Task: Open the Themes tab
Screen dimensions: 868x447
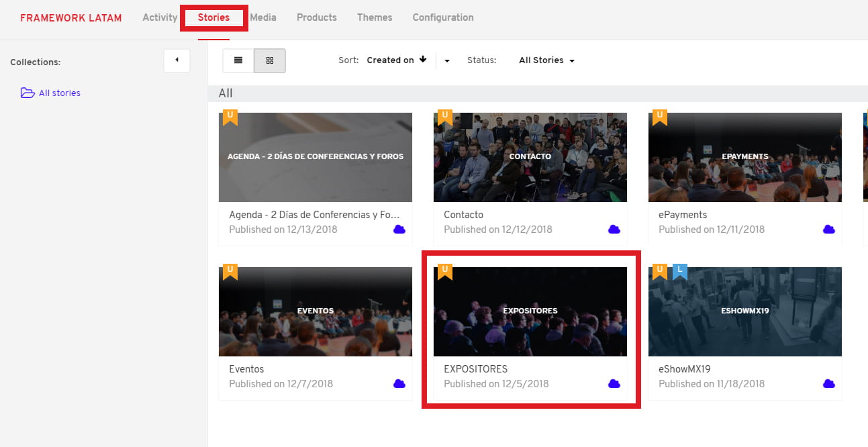Action: [x=375, y=17]
